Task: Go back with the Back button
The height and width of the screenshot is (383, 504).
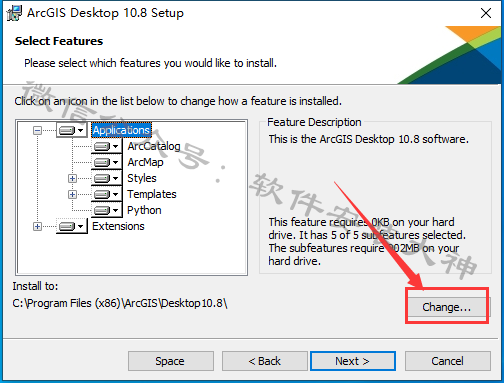Action: [x=265, y=361]
